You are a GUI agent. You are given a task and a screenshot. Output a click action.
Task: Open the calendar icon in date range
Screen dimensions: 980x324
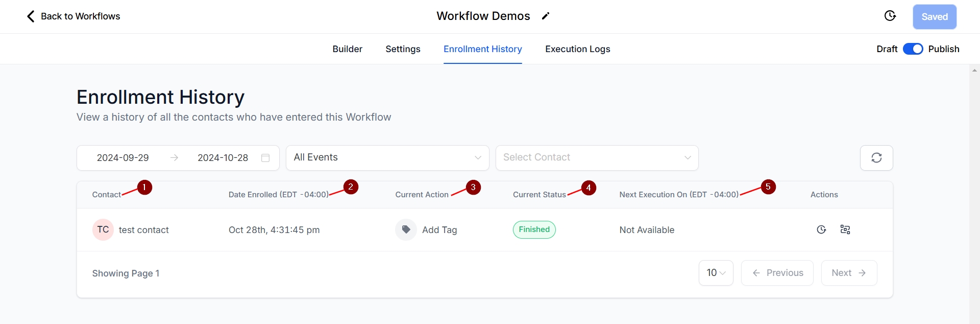[265, 158]
